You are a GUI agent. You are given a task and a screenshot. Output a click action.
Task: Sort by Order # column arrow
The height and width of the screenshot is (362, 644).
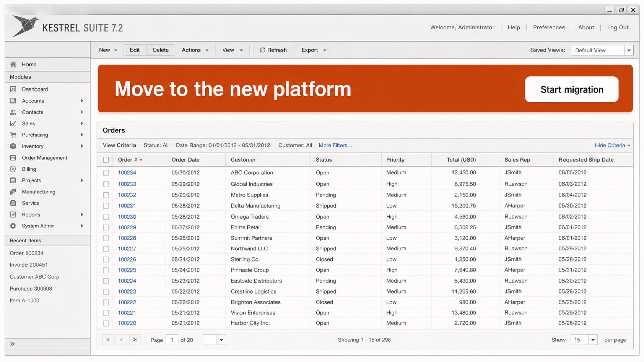(141, 160)
